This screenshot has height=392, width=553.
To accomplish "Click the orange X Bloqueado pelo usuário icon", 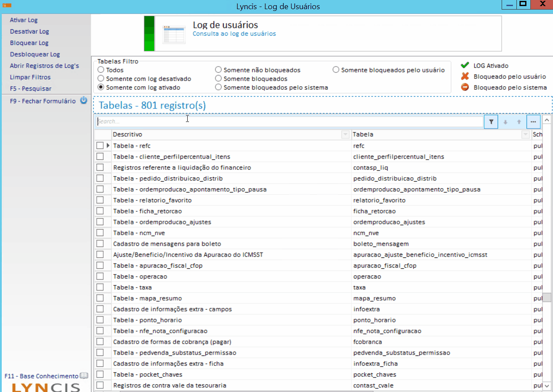I will [465, 77].
